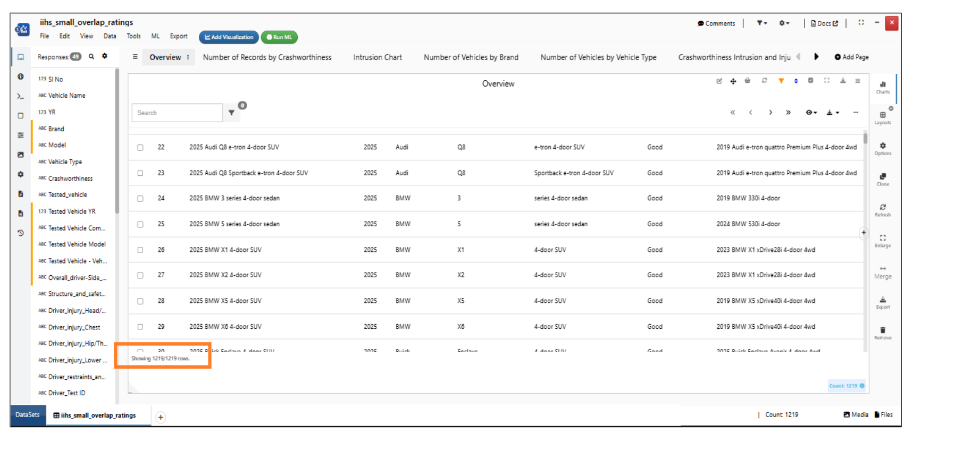Open Responses settings gear icon
Image resolution: width=980 pixels, height=459 pixels.
point(105,56)
